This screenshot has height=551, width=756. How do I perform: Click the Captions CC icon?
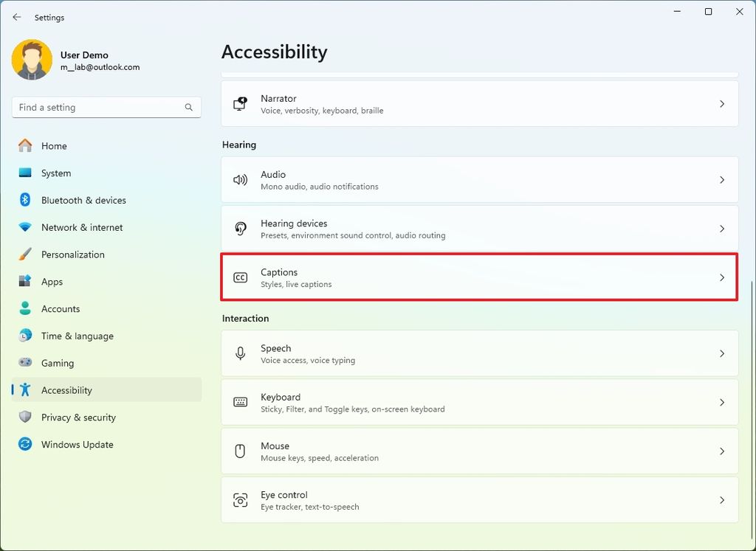point(240,277)
